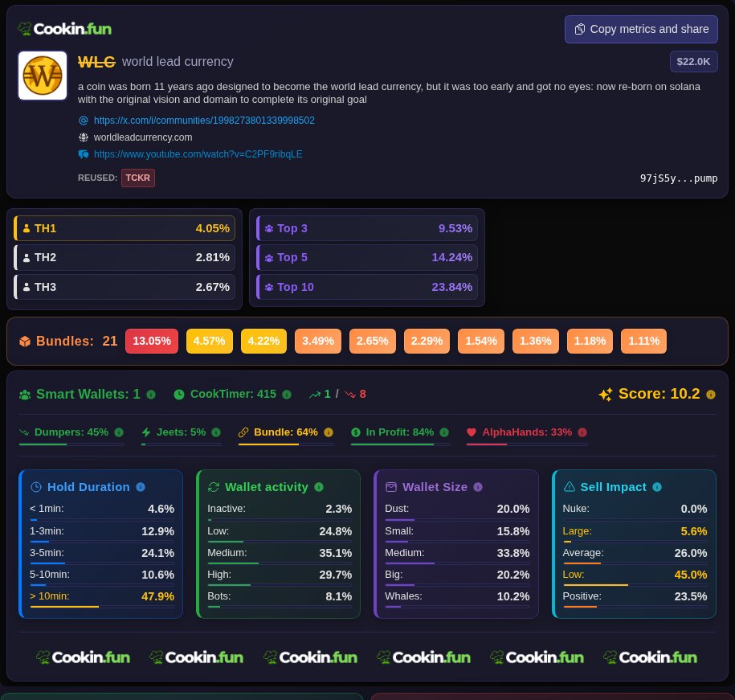735x700 pixels.
Task: Show In Profit info tooltip icon
Action: 444,432
